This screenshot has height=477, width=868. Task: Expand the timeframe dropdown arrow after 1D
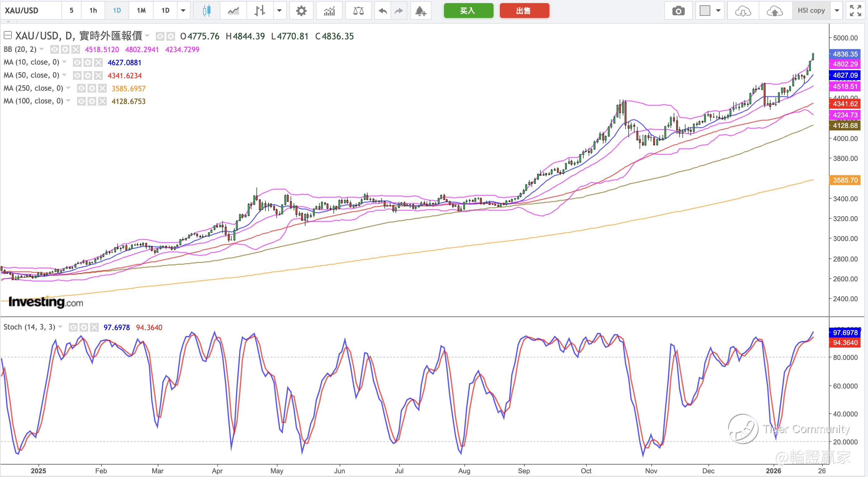click(x=183, y=11)
